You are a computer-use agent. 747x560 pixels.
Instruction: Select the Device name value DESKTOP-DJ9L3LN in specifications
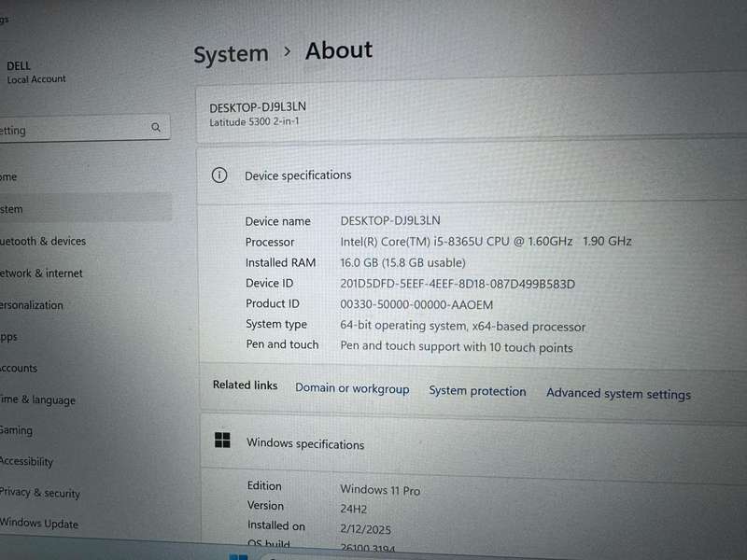click(390, 220)
